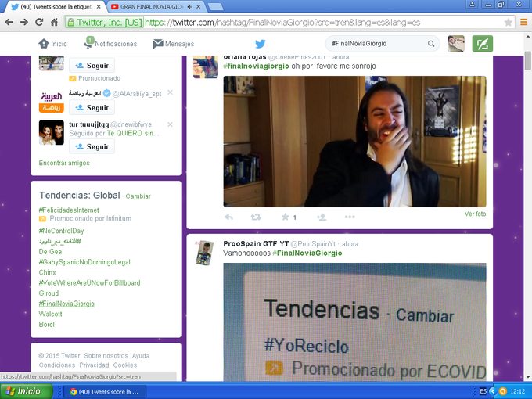This screenshot has width=532, height=399.
Task: Go forward with the browser forward arrow
Action: point(24,23)
